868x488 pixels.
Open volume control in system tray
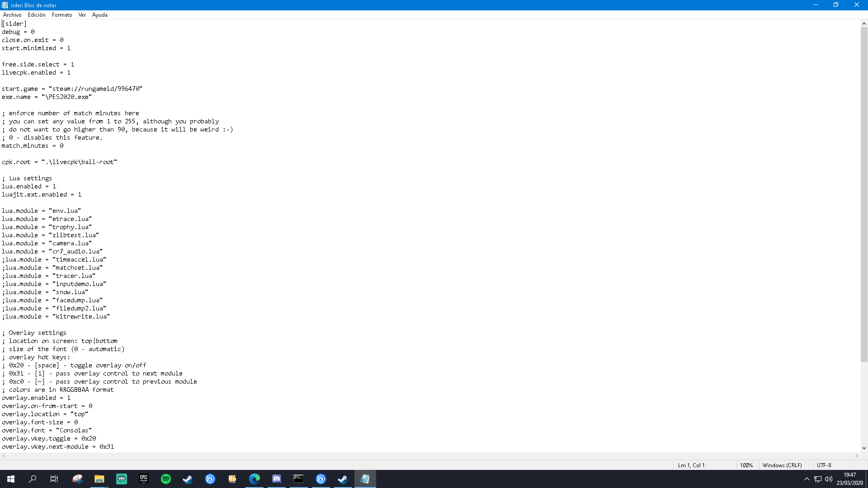point(829,479)
